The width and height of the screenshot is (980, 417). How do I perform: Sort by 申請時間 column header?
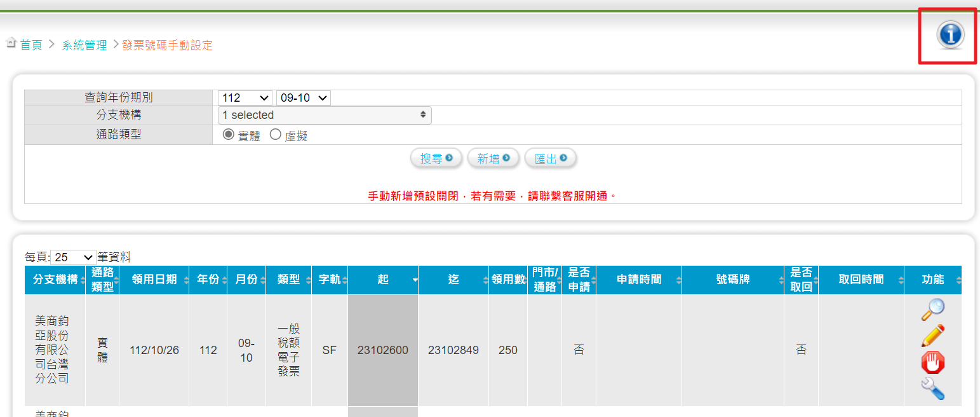coord(639,280)
